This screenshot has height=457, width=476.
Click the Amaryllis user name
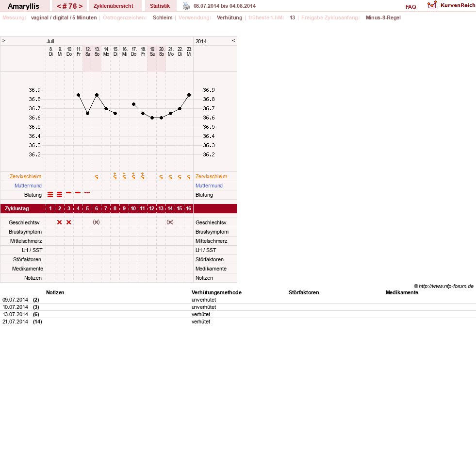pos(23,6)
